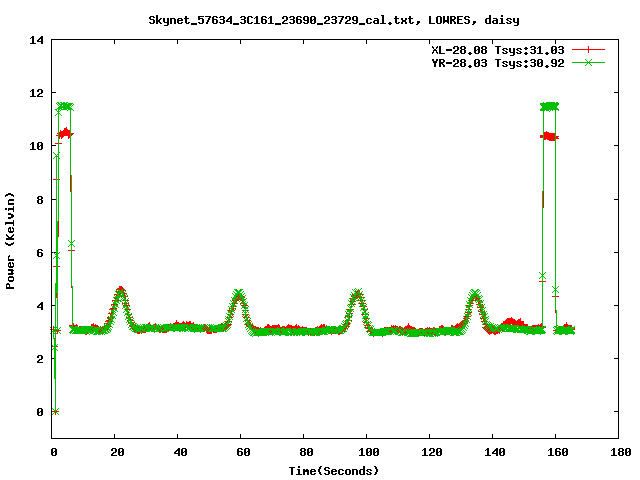Click the green YR legend line sample
Image resolution: width=640 pixels, height=480 pixels.
(x=588, y=62)
